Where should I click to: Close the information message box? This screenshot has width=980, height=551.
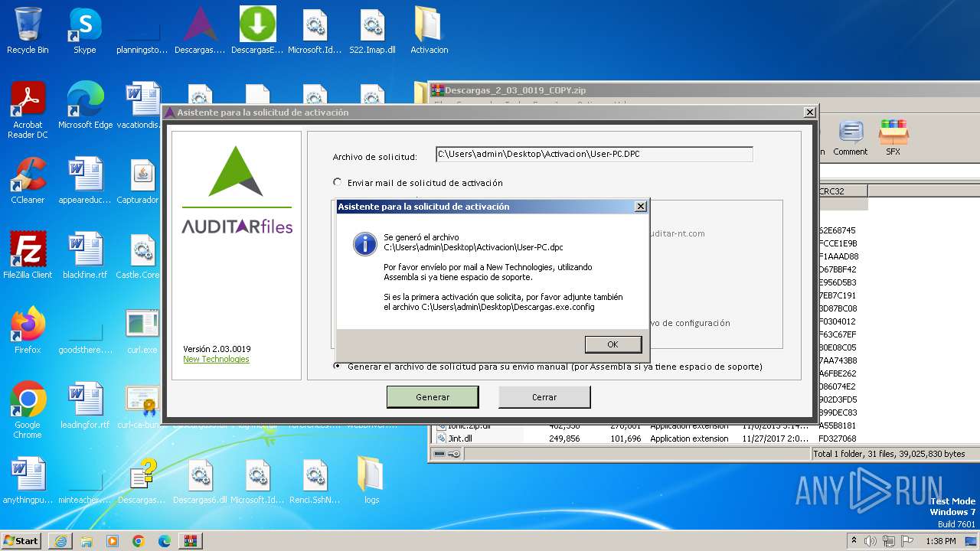[641, 207]
